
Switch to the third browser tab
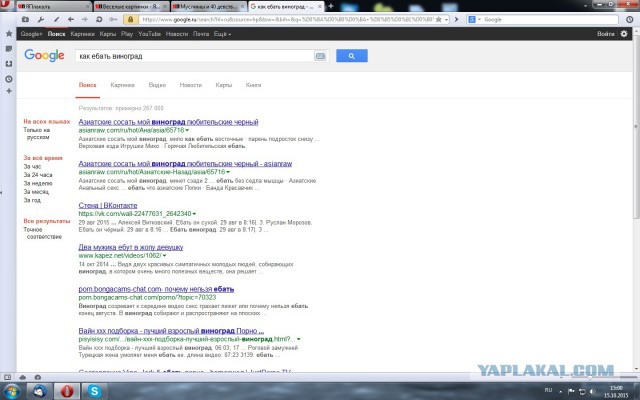point(209,7)
